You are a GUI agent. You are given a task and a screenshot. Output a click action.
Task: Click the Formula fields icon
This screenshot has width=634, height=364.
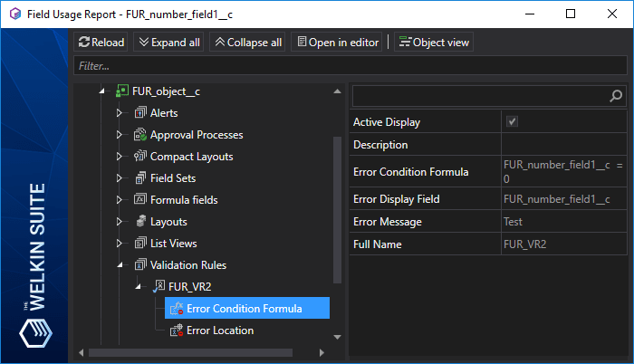140,199
